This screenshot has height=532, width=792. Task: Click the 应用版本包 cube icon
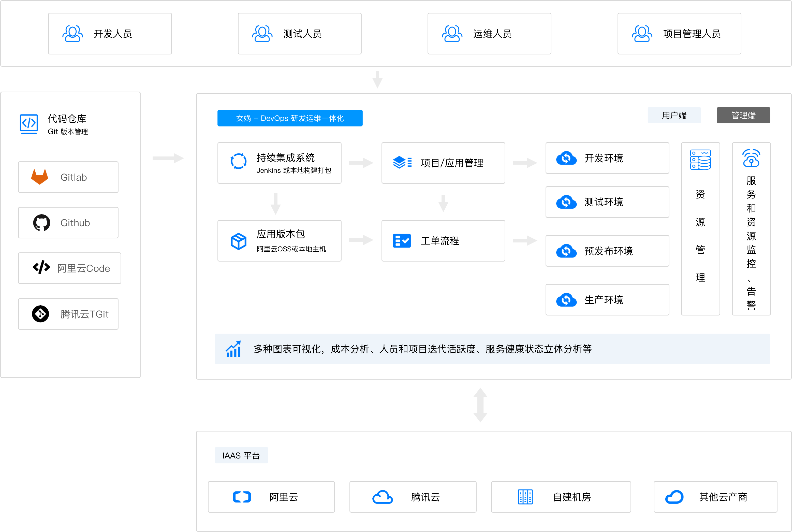tap(239, 241)
